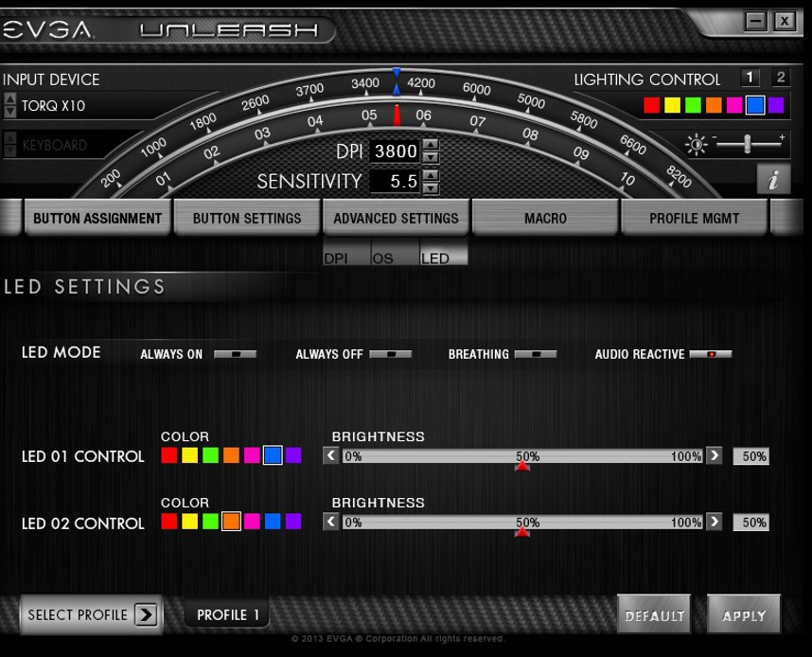Click the LED 01 brightness slider marker
The image size is (812, 657).
coord(522,467)
